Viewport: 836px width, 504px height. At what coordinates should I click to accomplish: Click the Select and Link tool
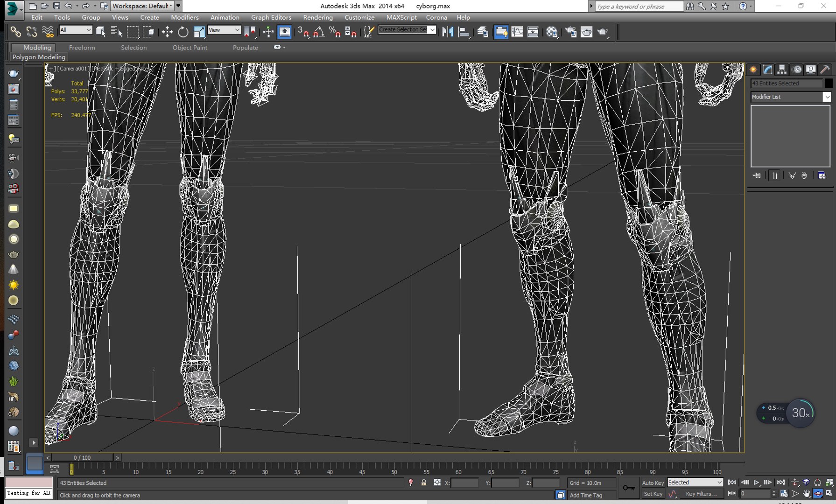pos(16,32)
